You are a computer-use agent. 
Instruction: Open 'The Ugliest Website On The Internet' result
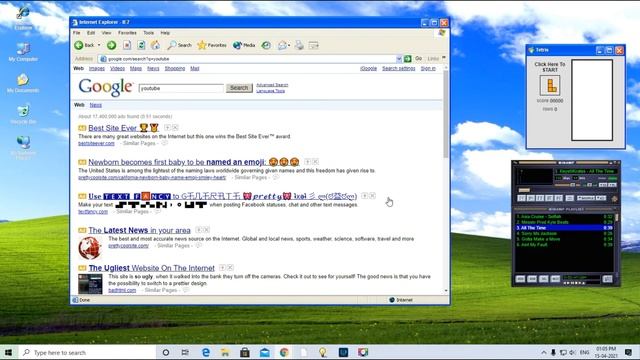coord(151,268)
